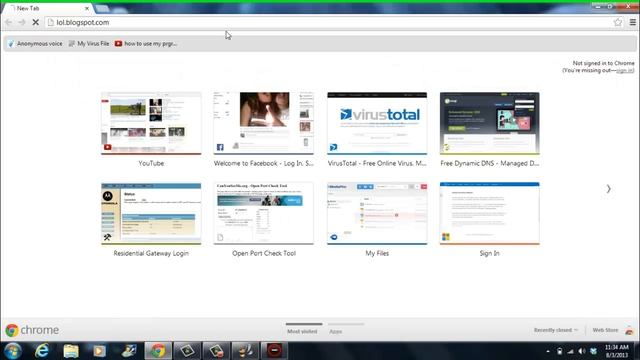Select the New Tab tab
640x360 pixels.
pyautogui.click(x=47, y=8)
